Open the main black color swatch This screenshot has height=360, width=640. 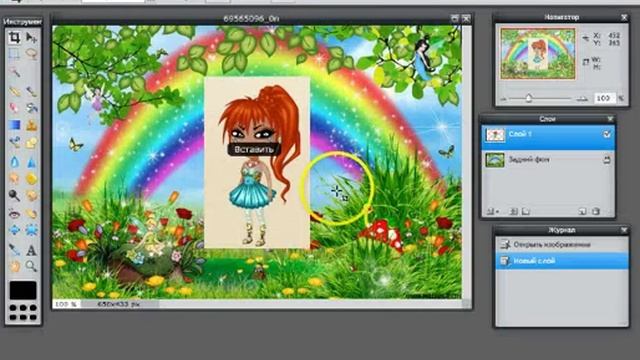[23, 290]
